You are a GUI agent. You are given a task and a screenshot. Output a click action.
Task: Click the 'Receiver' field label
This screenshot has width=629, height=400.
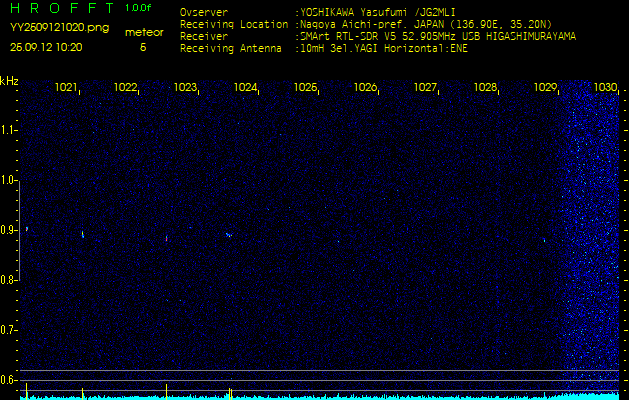(x=204, y=37)
